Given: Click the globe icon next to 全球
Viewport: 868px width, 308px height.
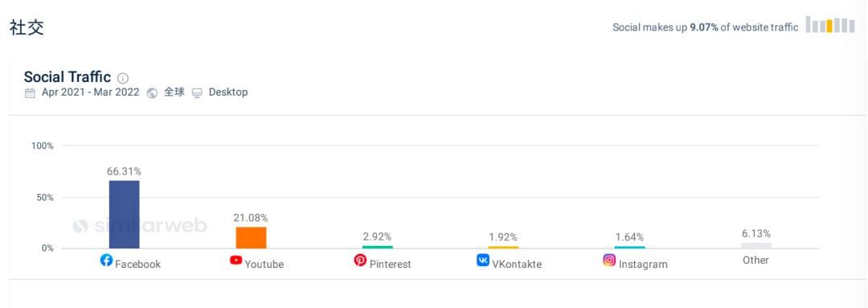Looking at the screenshot, I should pos(152,93).
